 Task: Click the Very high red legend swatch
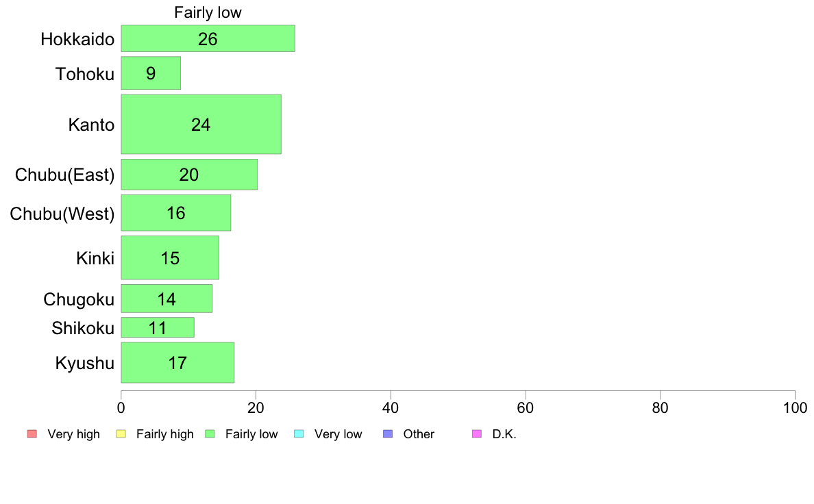32,434
